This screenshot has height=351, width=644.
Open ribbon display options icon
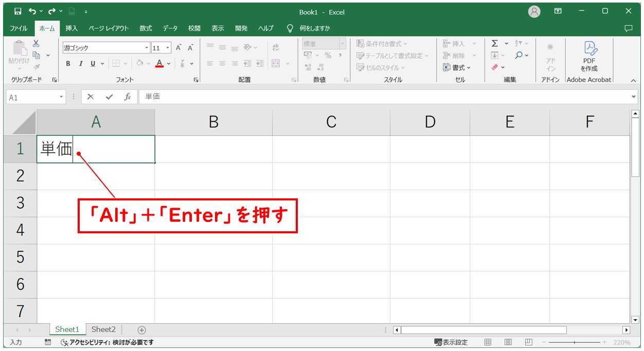coord(558,11)
